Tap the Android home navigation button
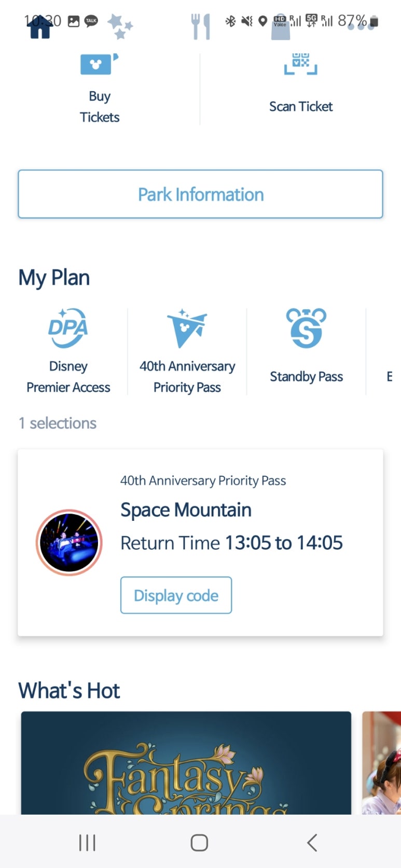Image resolution: width=401 pixels, height=868 pixels. (199, 843)
